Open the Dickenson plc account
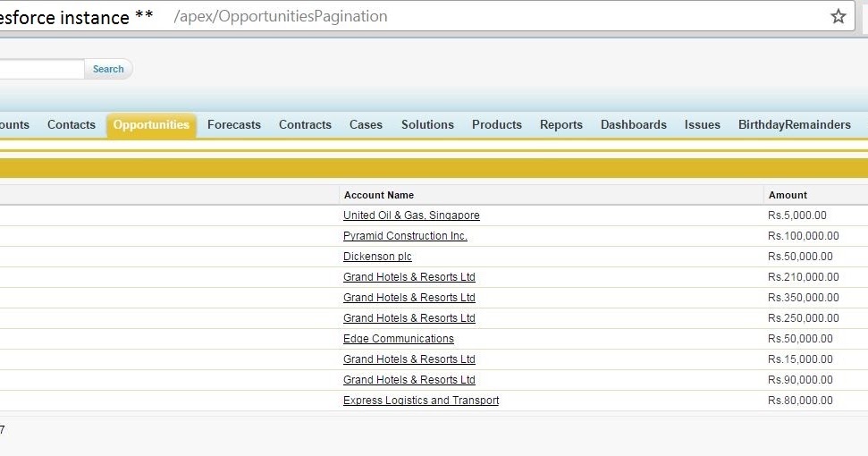Image resolution: width=868 pixels, height=456 pixels. [x=377, y=257]
